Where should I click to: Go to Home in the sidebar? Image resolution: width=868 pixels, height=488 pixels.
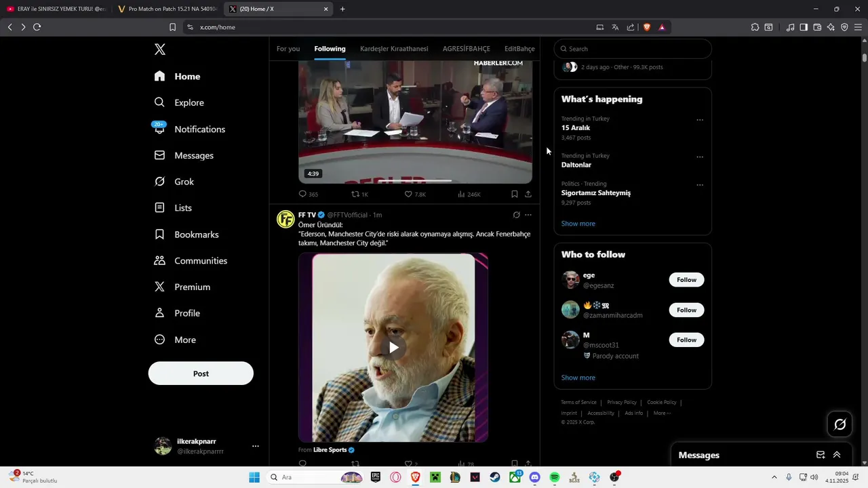177,77
